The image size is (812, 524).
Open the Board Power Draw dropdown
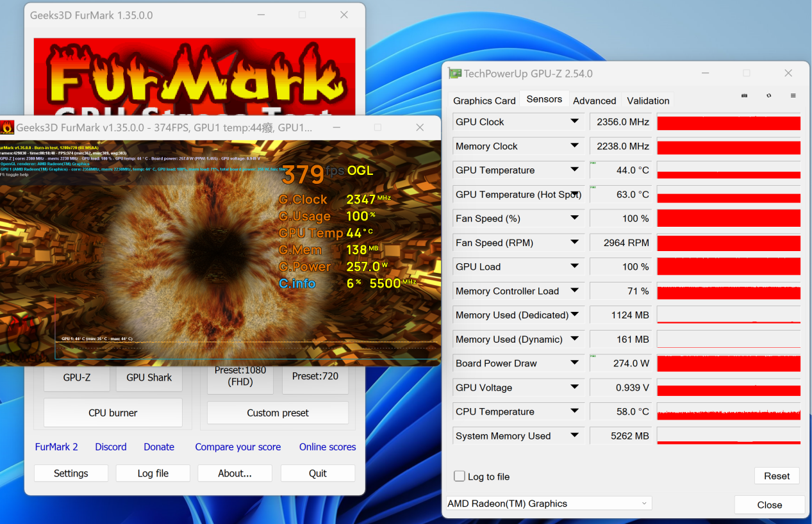574,363
